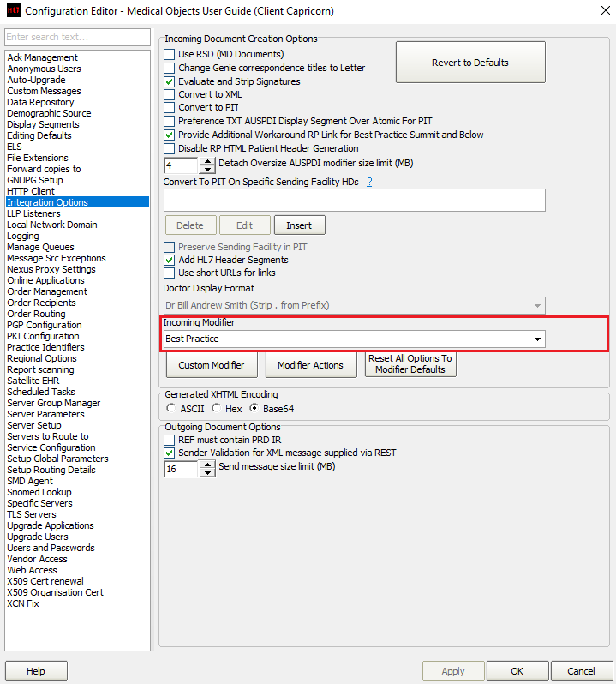Select Base64 encoding radio button
Screen dimensions: 616x684
(x=254, y=408)
